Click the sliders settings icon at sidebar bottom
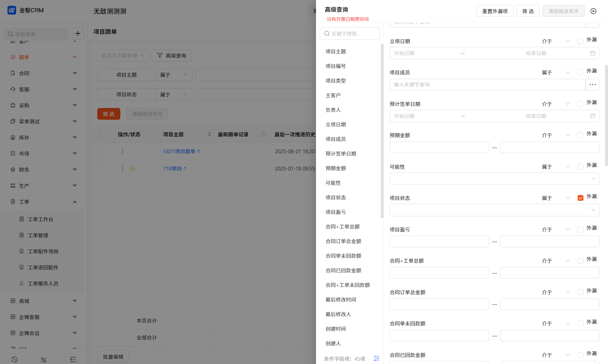The height and width of the screenshot is (364, 608). (44, 359)
